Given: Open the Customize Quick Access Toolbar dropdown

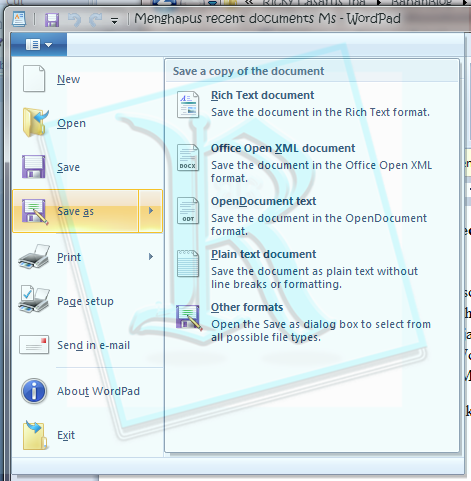Looking at the screenshot, I should (114, 21).
